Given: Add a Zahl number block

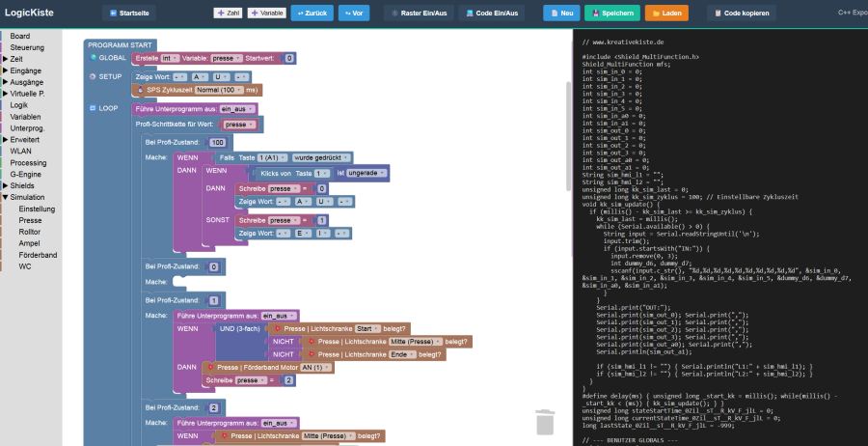Looking at the screenshot, I should click(228, 13).
